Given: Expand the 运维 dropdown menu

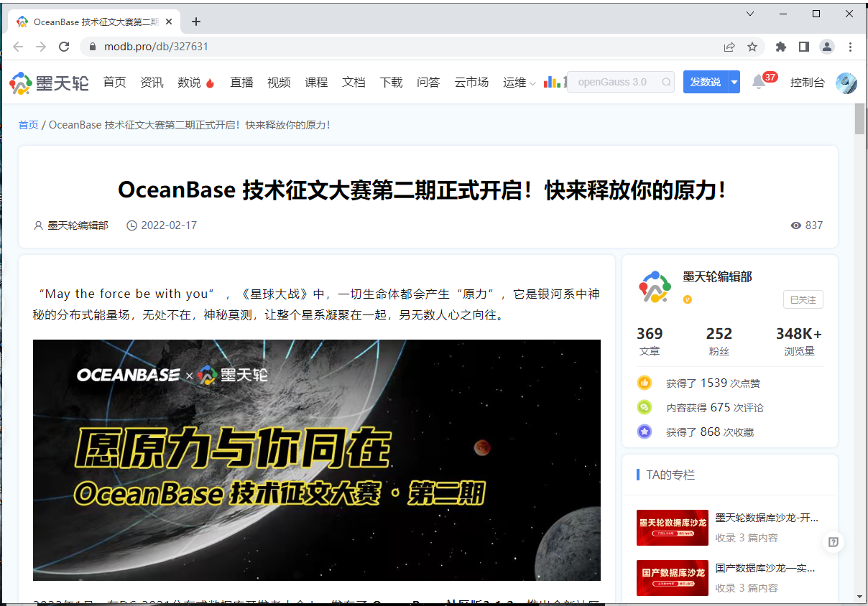Looking at the screenshot, I should click(x=520, y=83).
